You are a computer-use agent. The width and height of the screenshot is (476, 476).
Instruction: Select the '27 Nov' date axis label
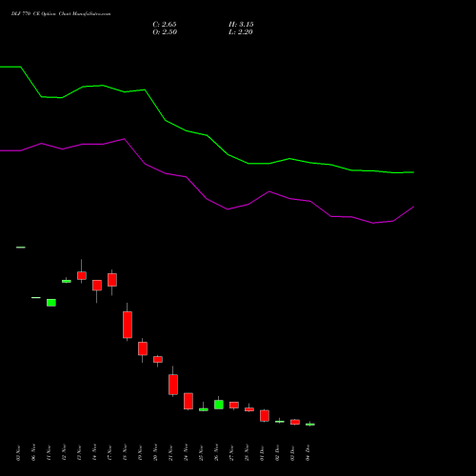pos(231,452)
